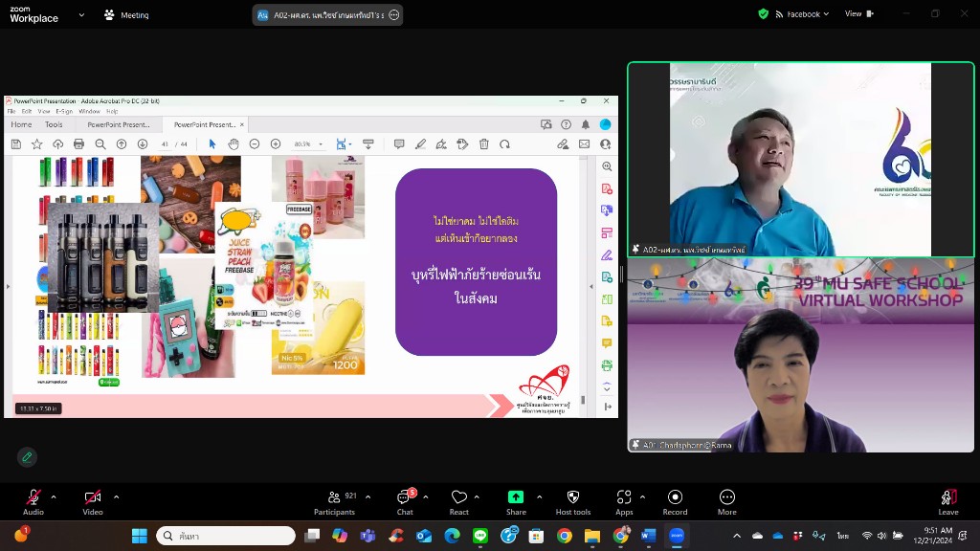Click the Acrobat page number field

(x=165, y=144)
